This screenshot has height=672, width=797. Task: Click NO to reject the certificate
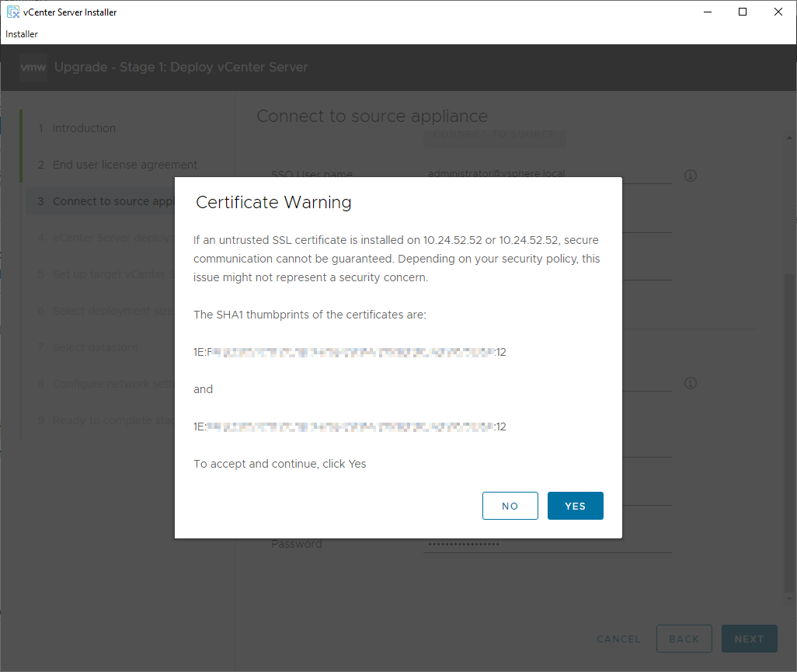point(510,506)
